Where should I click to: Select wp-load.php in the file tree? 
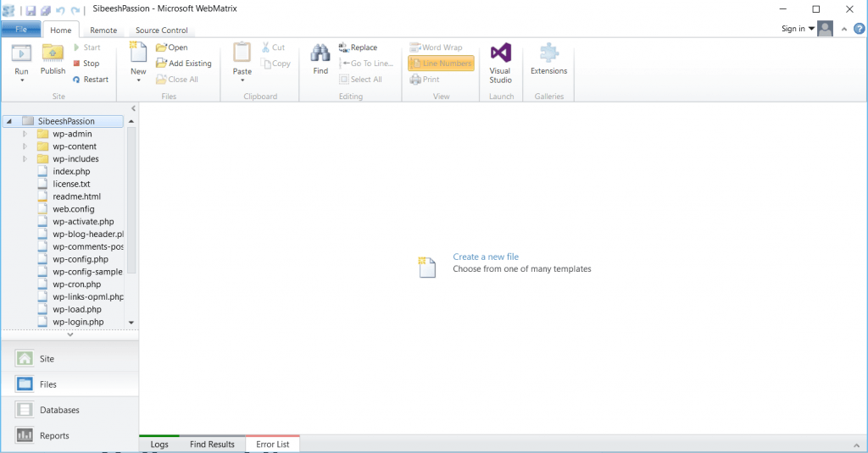[x=77, y=310]
